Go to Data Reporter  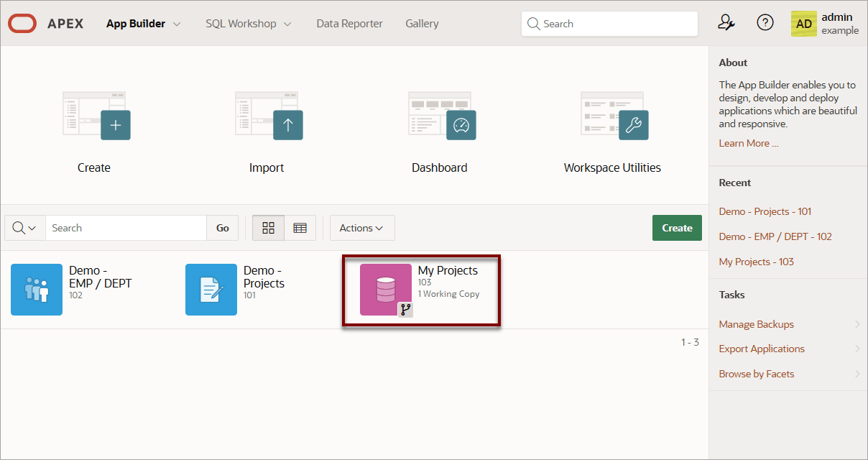349,24
